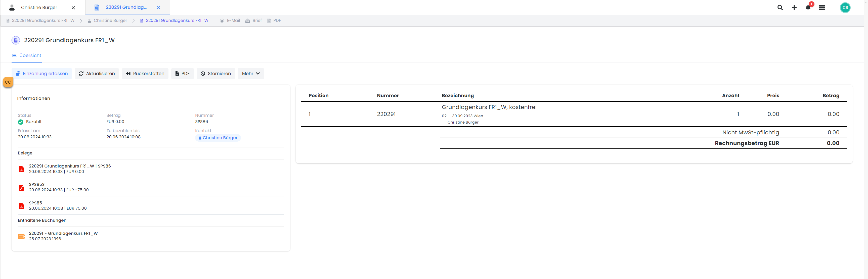Close the 220291 Grundlag... tab
Viewport: 868px width, 279px height.
point(158,7)
